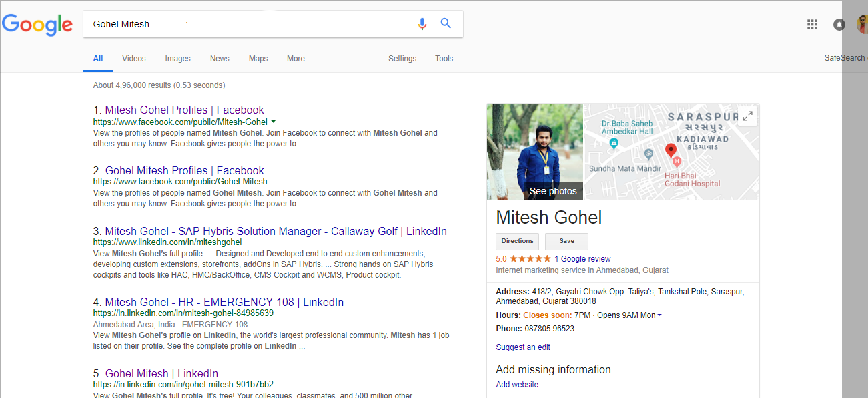Click the URL in.linkedin.com/in/gohel-mitesh-901b7bb2

pyautogui.click(x=183, y=385)
